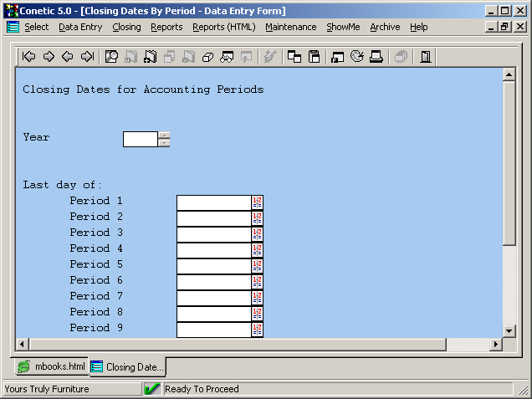Click the last record navigation arrow
Screen dimensions: 532x399
(87, 57)
